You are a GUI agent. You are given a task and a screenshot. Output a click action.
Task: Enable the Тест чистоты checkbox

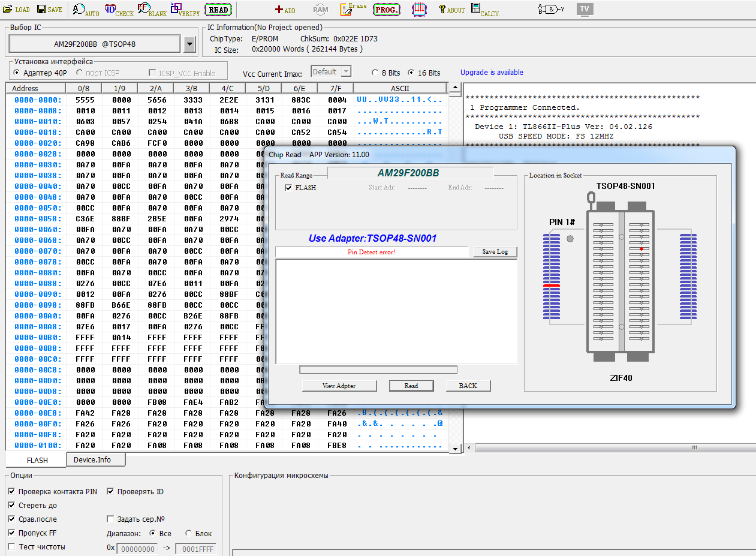12,547
